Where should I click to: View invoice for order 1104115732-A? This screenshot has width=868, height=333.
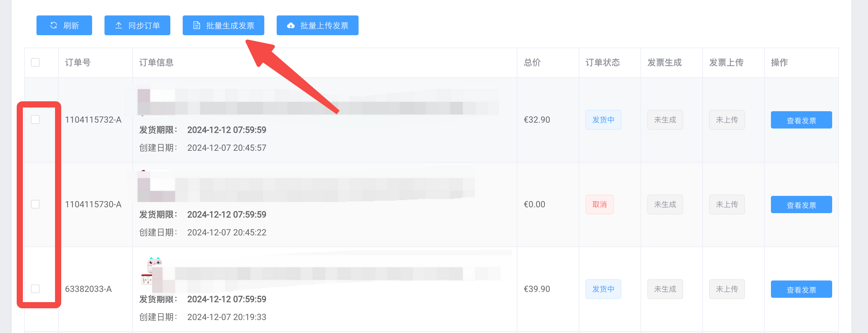[801, 120]
